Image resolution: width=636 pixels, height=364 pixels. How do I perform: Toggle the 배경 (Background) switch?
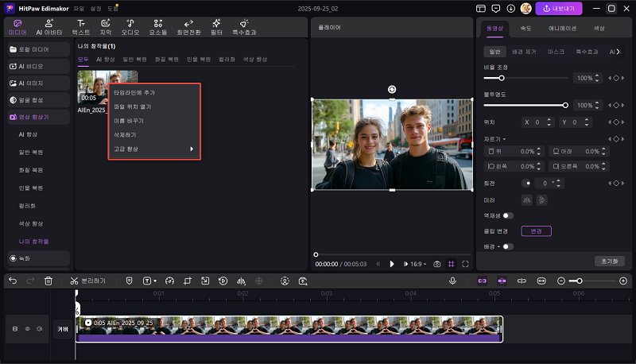[507, 246]
